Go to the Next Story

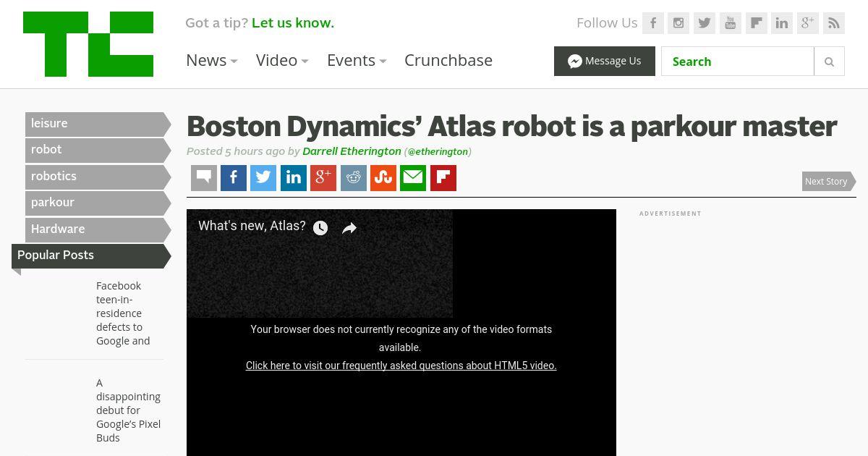tap(829, 181)
